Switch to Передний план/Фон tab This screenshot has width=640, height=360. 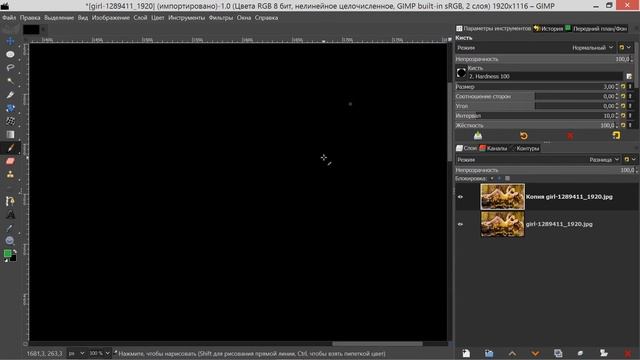[x=596, y=29]
